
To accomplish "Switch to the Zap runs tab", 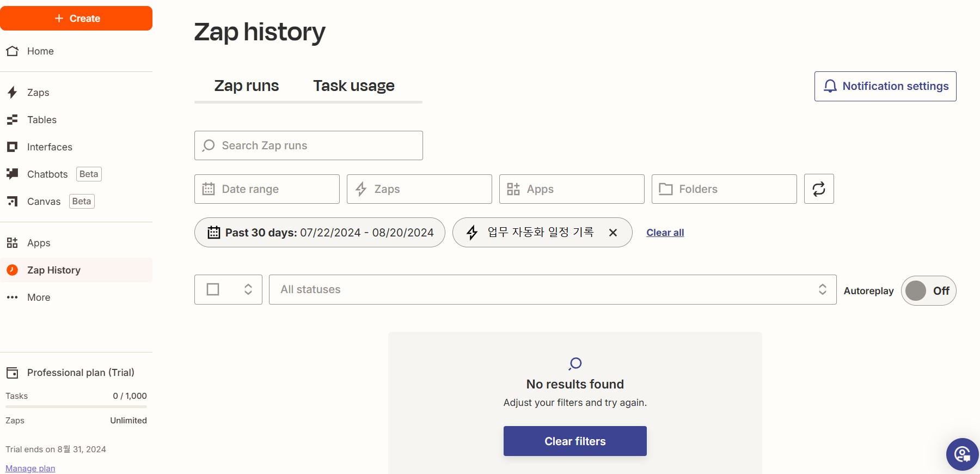I will coord(247,86).
